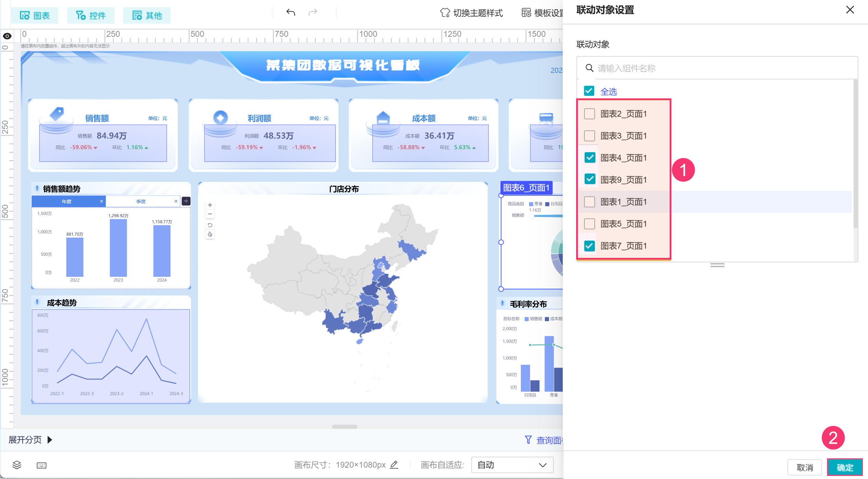Add a new tab with plus button
This screenshot has height=479, width=868.
pyautogui.click(x=186, y=201)
